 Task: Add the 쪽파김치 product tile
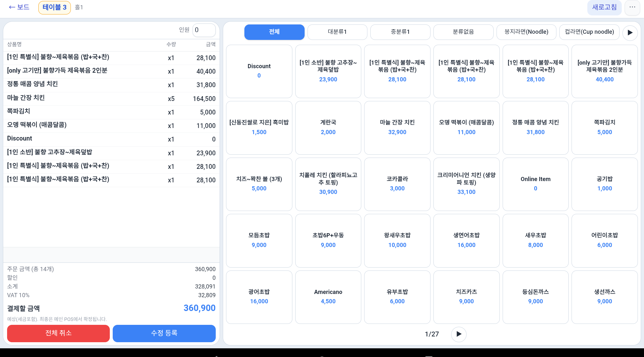click(604, 128)
